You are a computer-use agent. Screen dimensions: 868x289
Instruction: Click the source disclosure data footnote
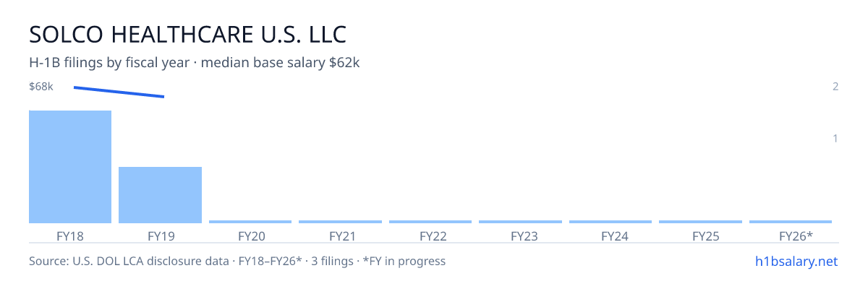[237, 261]
